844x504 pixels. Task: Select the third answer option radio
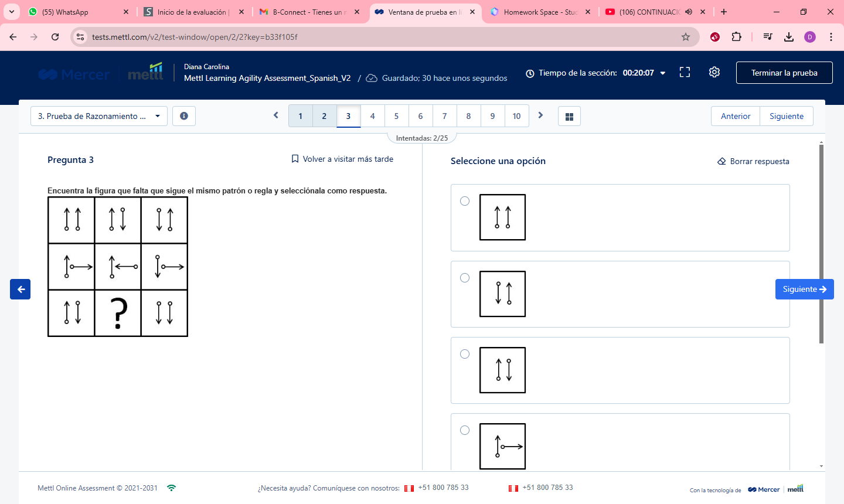click(x=465, y=354)
